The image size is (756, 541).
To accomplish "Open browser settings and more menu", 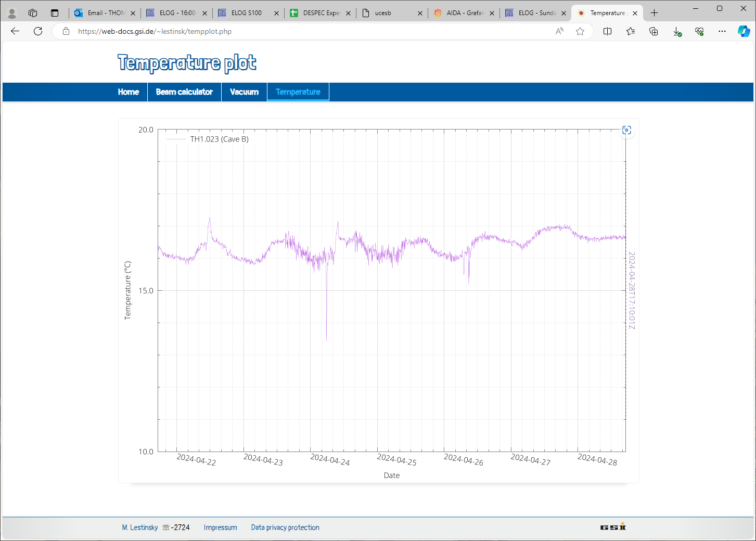I will coord(722,31).
